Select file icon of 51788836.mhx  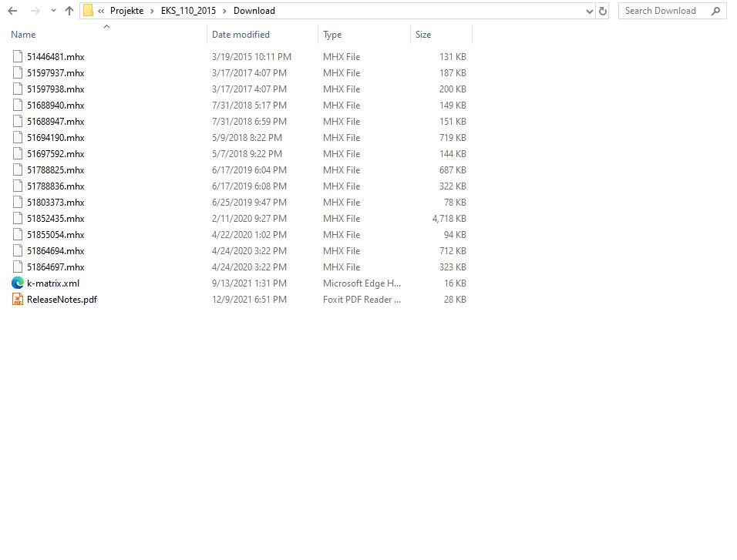coord(18,186)
